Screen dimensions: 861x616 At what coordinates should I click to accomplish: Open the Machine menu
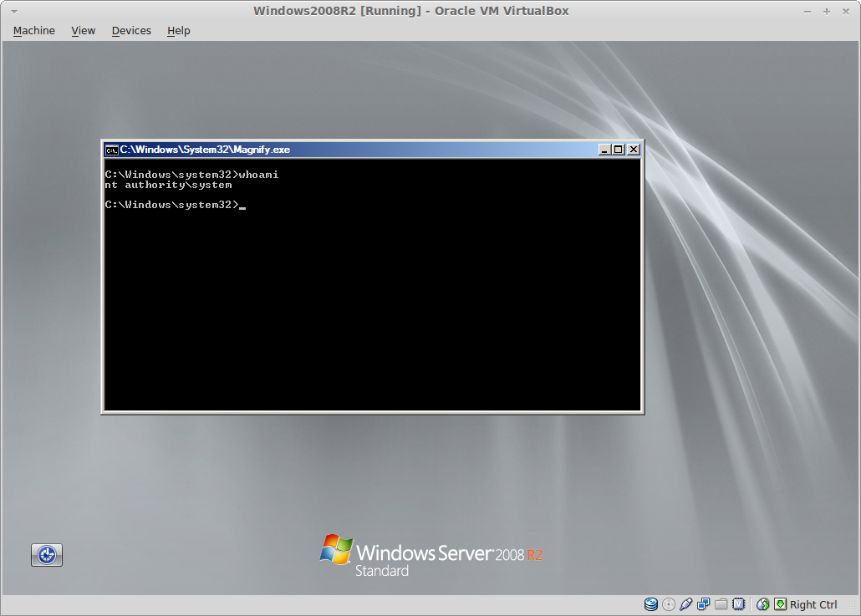34,31
